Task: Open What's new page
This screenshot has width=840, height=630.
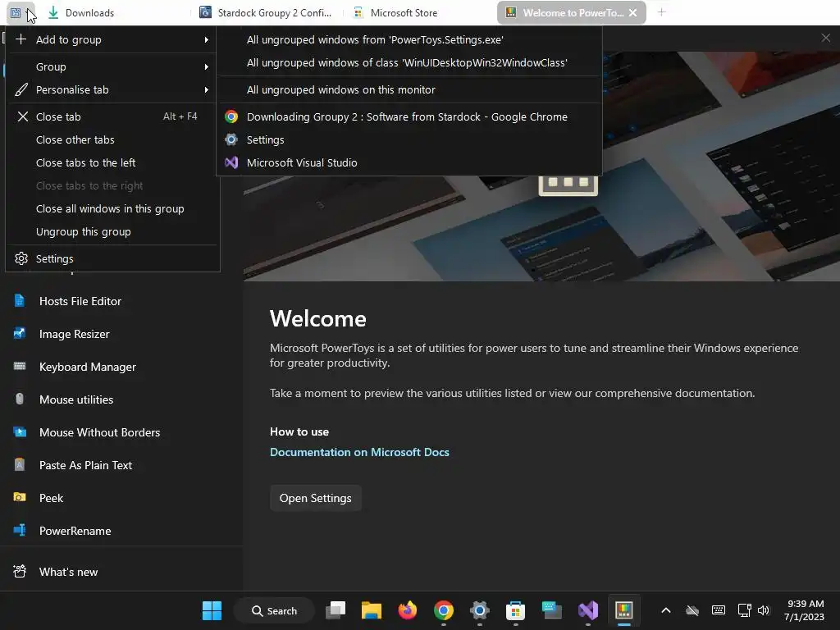Action: click(121, 572)
